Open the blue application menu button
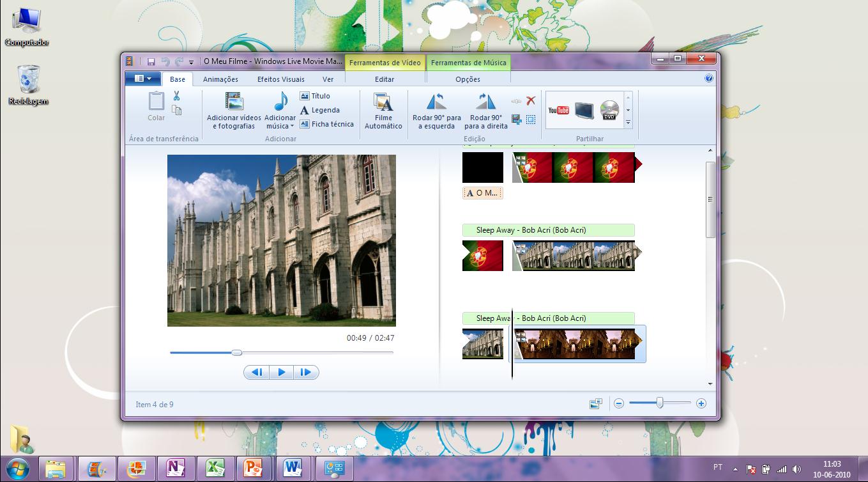The image size is (868, 482). (143, 79)
